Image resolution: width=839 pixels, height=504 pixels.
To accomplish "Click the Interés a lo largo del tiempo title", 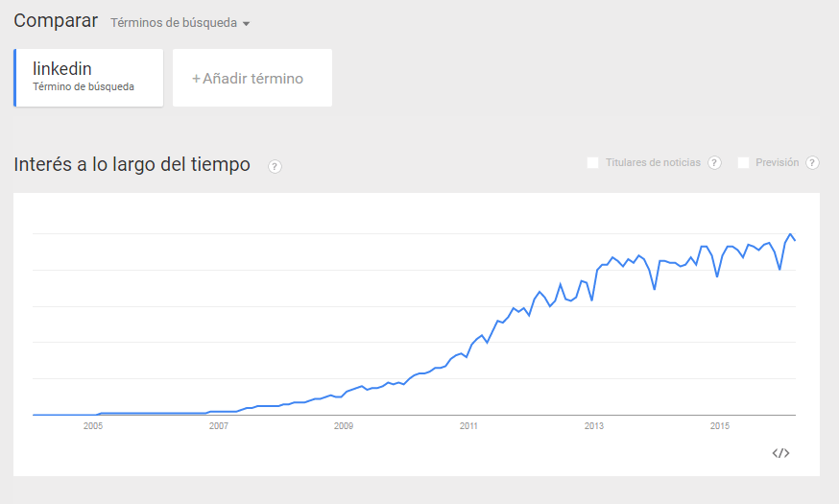I will coord(132,165).
